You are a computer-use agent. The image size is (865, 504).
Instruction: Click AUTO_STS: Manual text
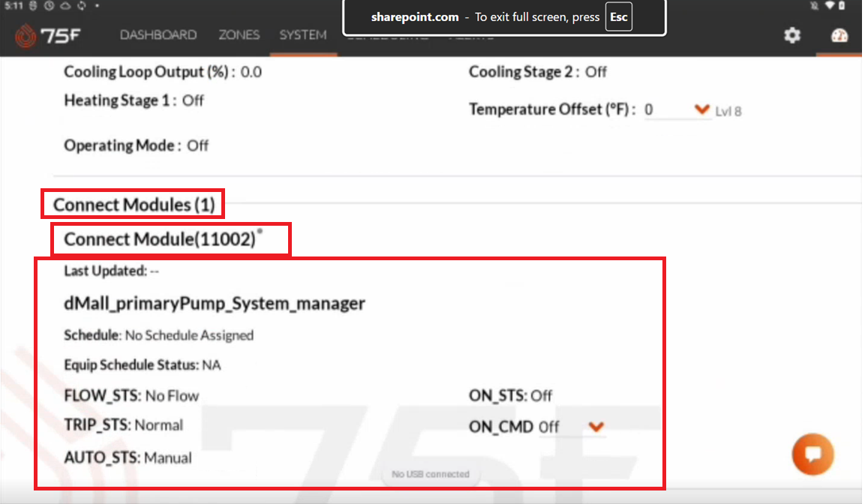[128, 457]
